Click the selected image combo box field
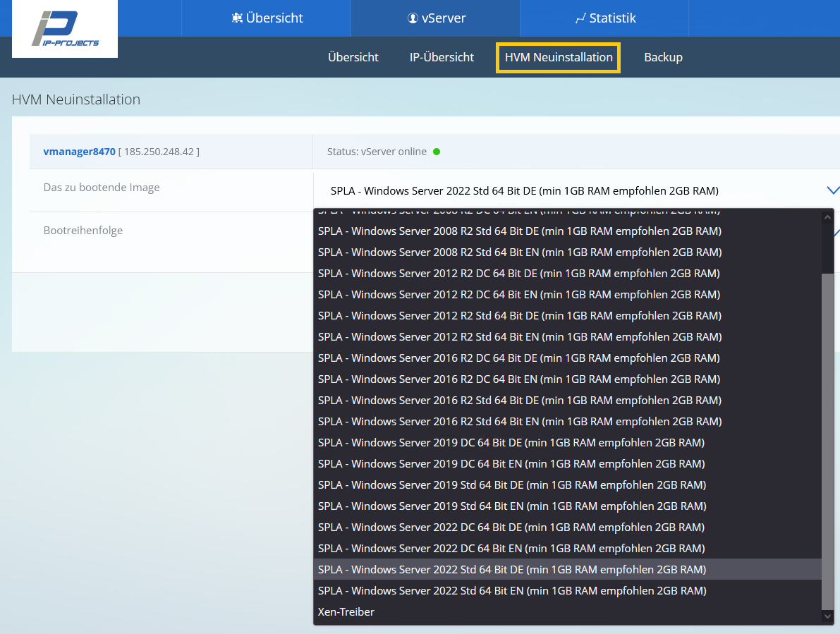The width and height of the screenshot is (840, 634). tap(576, 190)
